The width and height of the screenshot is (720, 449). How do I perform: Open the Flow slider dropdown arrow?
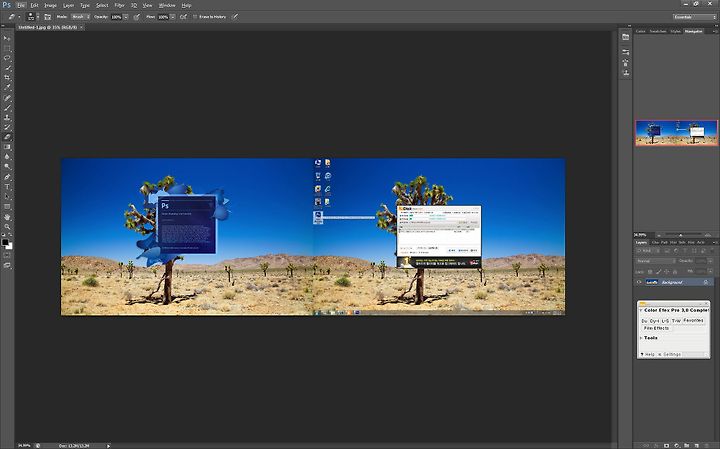173,17
